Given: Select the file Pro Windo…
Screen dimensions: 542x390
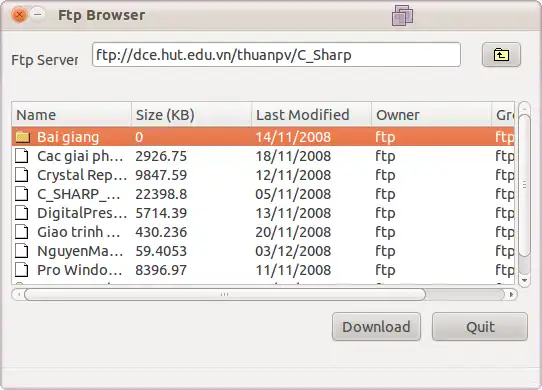Looking at the screenshot, I should click(263, 270).
